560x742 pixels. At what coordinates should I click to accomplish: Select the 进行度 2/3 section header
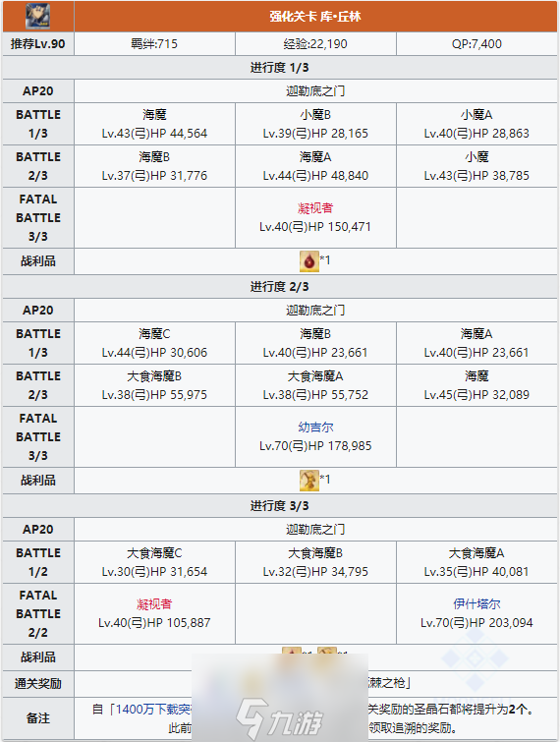(x=280, y=287)
